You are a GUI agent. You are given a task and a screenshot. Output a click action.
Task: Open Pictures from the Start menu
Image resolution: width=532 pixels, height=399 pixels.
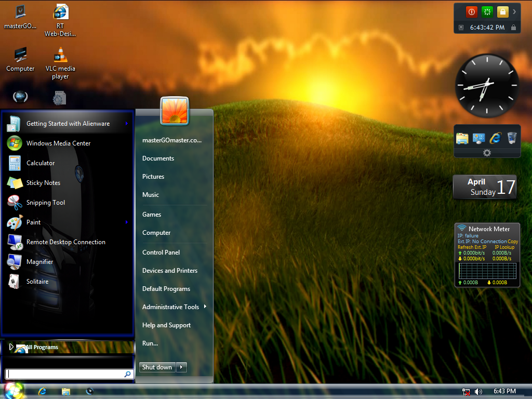[x=153, y=177]
